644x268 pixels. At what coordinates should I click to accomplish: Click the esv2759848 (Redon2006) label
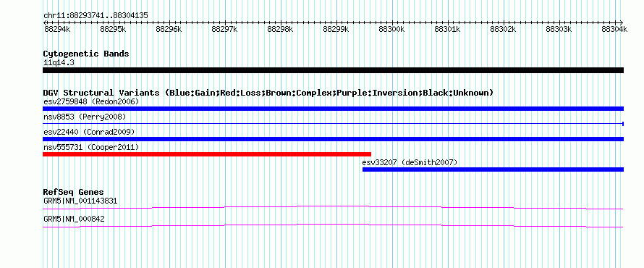(x=91, y=101)
